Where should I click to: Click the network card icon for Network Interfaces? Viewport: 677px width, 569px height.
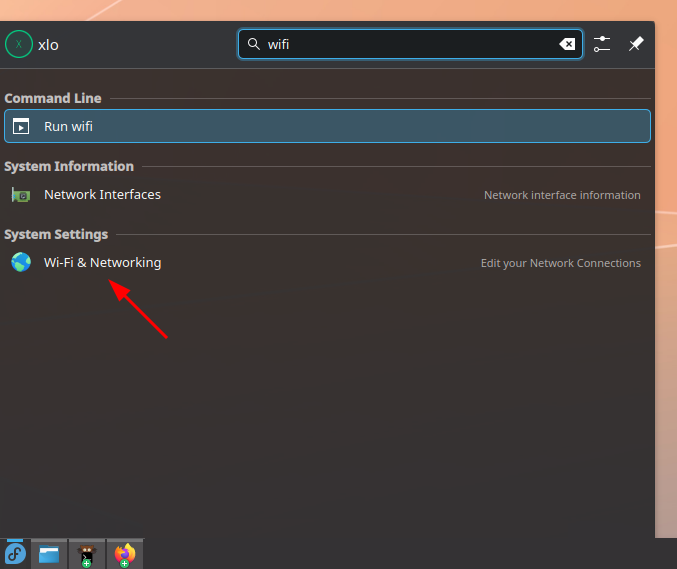tap(21, 195)
